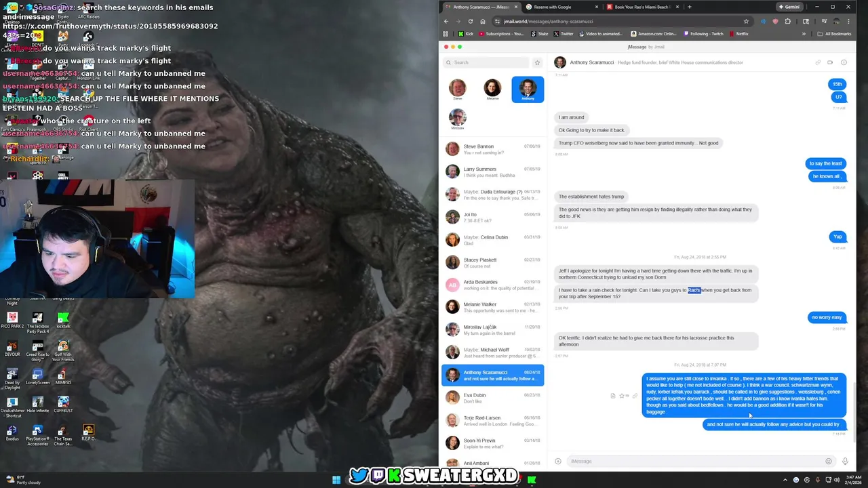Open a new browser tab
The image size is (868, 488).
(689, 7)
